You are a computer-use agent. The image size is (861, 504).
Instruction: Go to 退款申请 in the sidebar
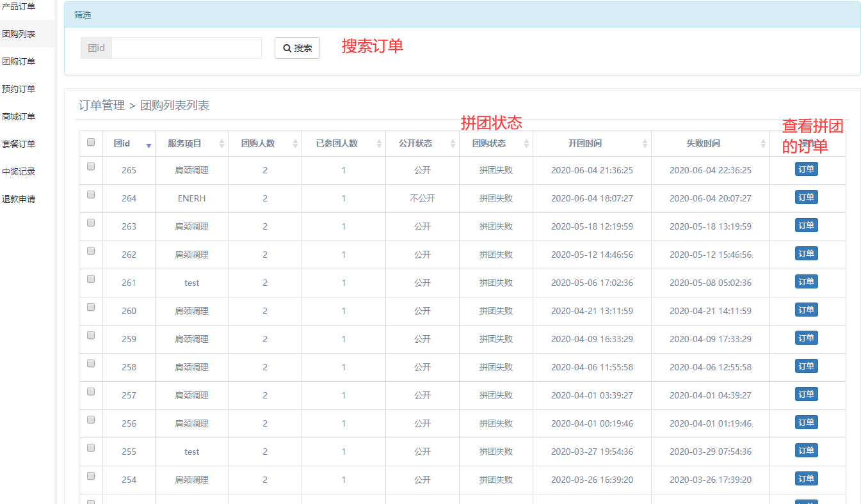pos(19,199)
